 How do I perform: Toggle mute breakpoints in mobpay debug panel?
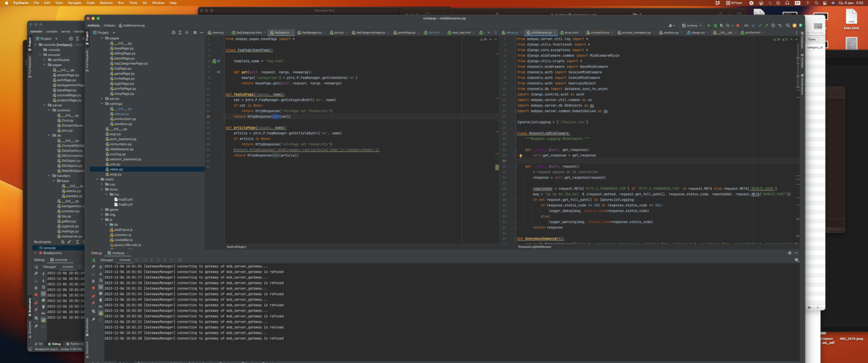[93, 303]
